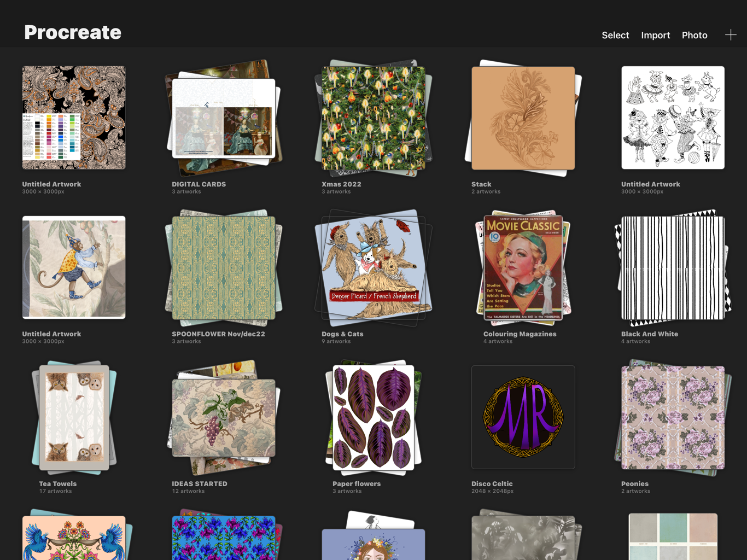
Task: Click the 'Dogs & Cats' title
Action: 342,334
